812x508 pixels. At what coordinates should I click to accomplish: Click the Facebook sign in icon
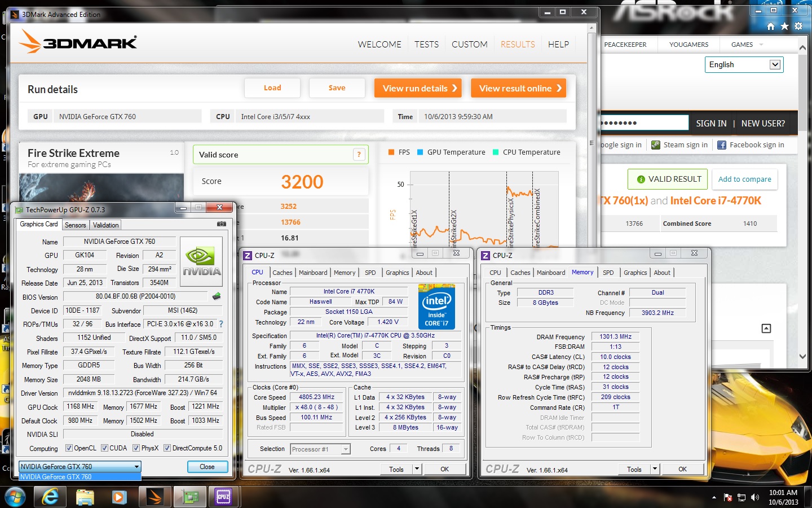[722, 145]
